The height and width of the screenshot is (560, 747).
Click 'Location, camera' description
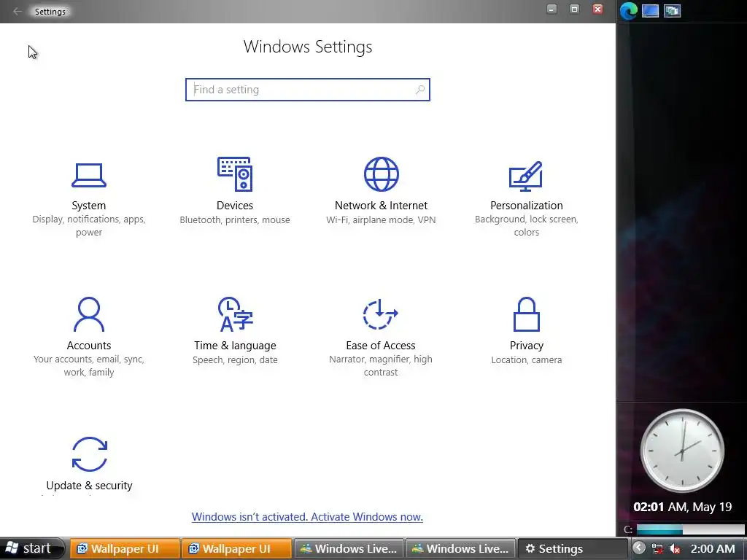(527, 359)
